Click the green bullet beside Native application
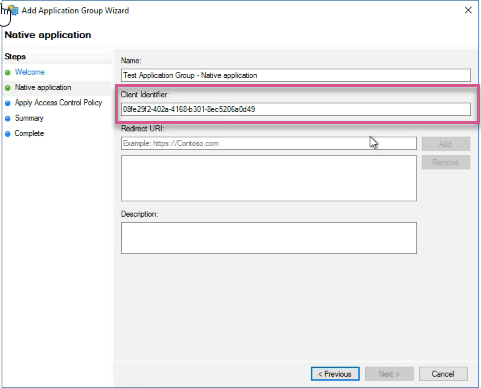Screen dimensions: 481x388 8,88
